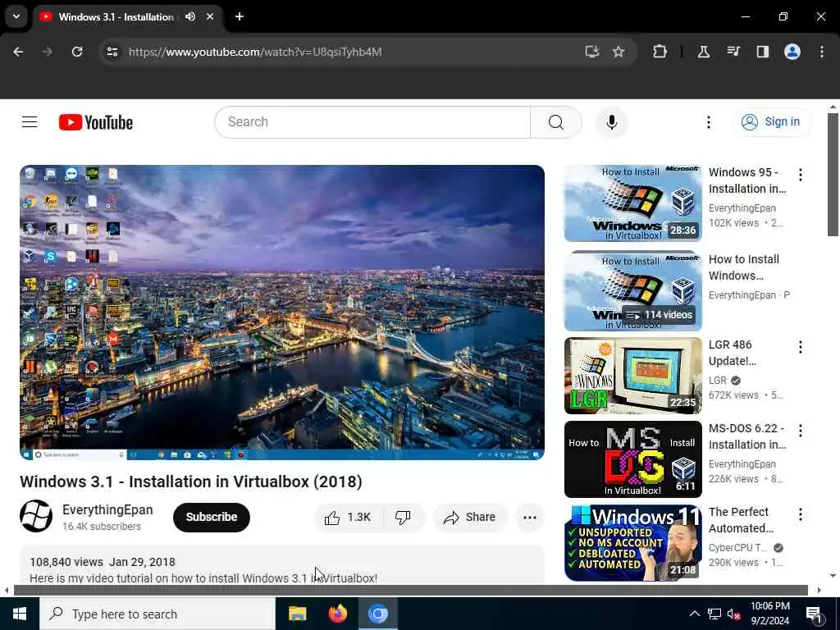840x630 pixels.
Task: Open options for LGR 486 Update video
Action: [x=801, y=347]
